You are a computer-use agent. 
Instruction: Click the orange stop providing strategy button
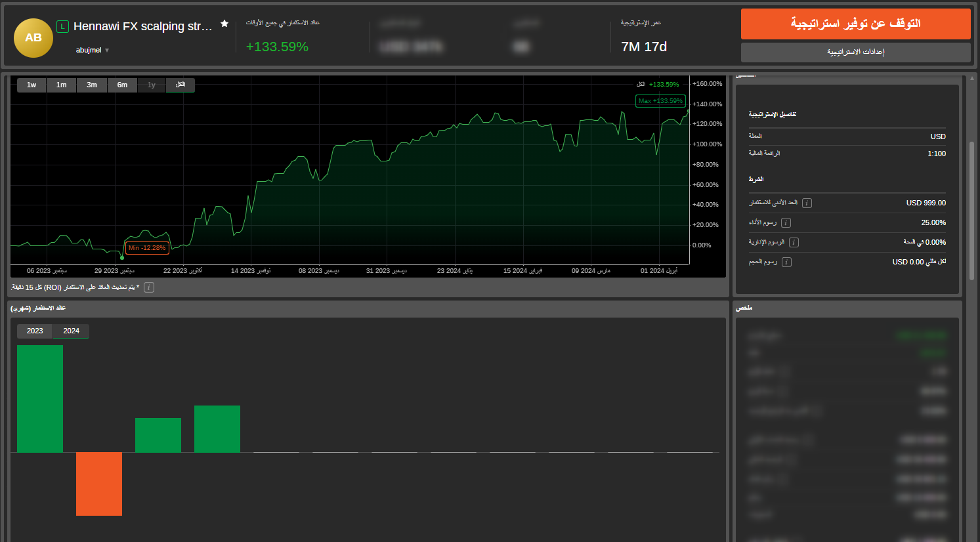click(x=855, y=24)
